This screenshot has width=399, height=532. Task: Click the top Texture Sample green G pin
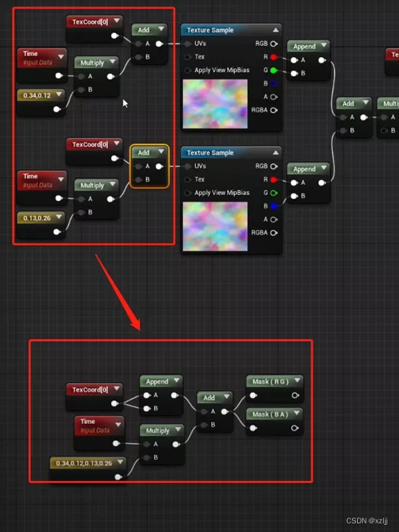[274, 71]
